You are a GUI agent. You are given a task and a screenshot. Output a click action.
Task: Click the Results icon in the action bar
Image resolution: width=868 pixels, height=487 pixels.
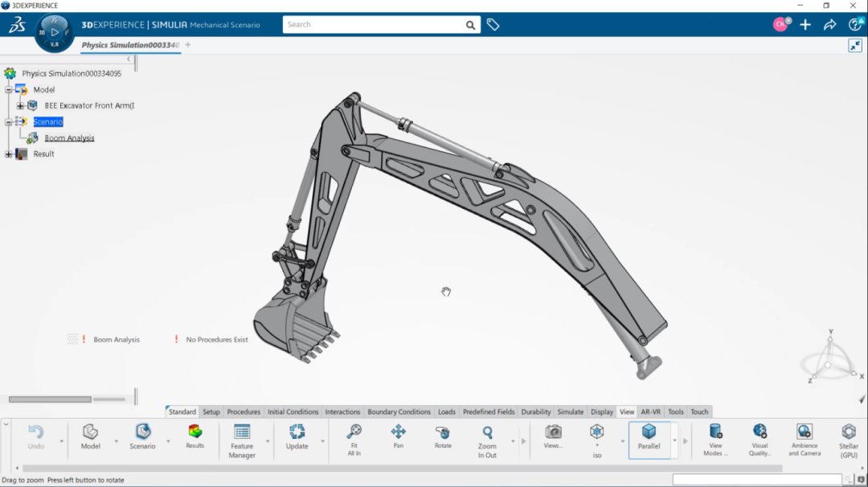tap(194, 436)
